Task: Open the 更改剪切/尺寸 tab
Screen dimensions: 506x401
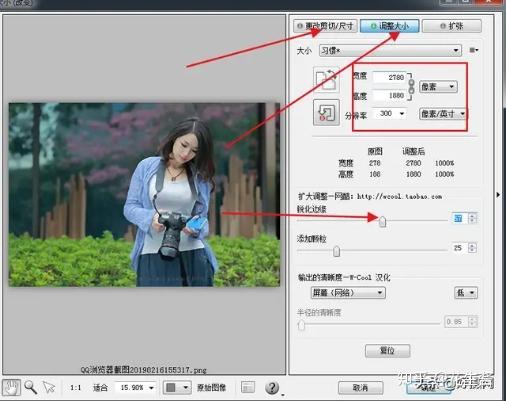Action: [x=325, y=26]
